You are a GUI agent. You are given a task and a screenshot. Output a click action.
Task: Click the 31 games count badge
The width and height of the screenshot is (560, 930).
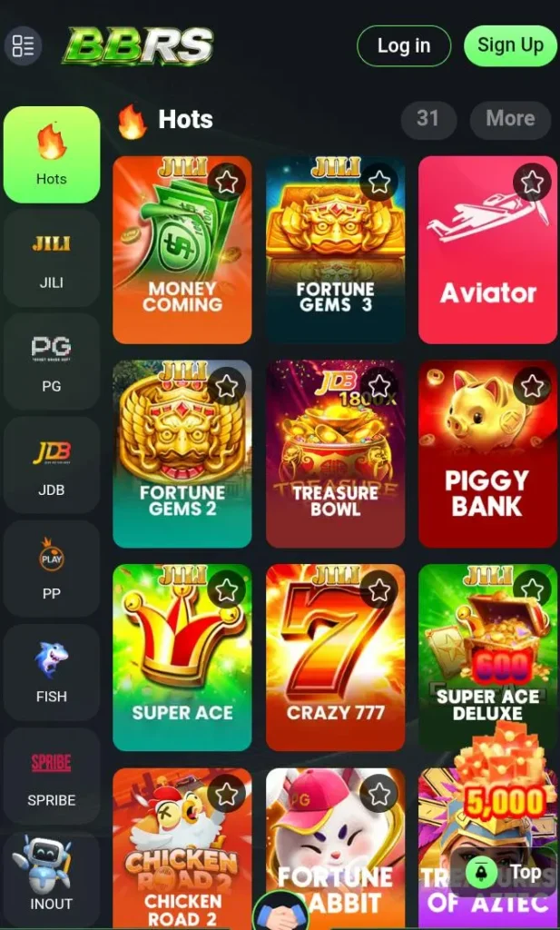click(x=428, y=119)
